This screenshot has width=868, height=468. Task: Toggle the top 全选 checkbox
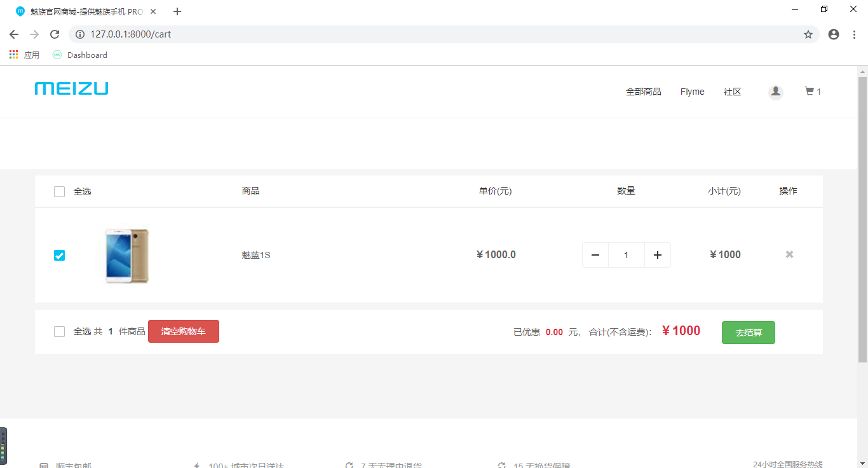click(x=60, y=191)
